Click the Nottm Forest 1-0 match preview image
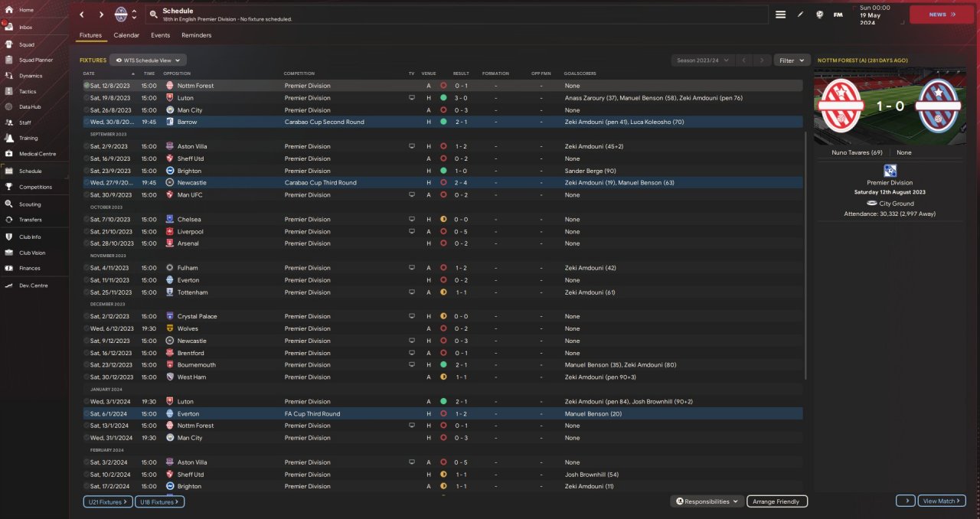Image resolution: width=980 pixels, height=519 pixels. 890,106
